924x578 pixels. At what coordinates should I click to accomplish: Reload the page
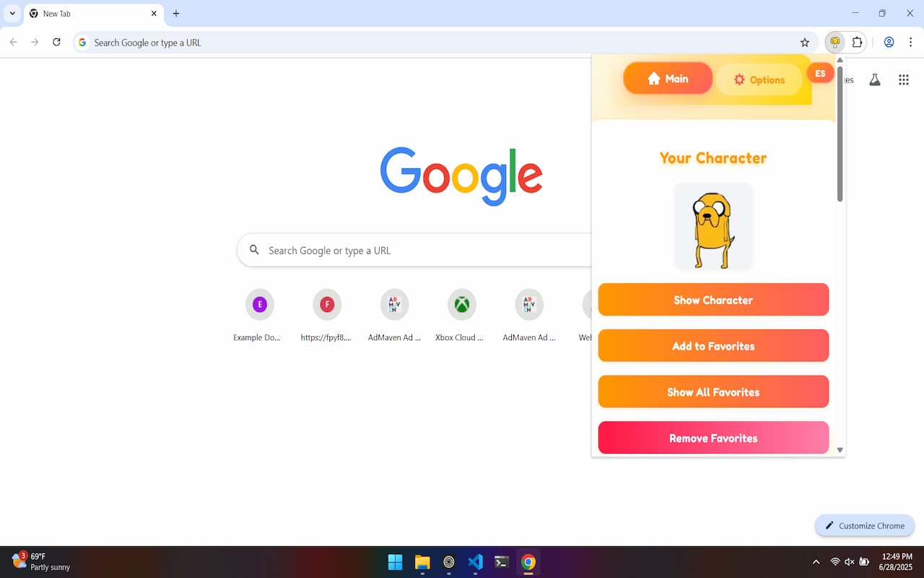tap(56, 43)
